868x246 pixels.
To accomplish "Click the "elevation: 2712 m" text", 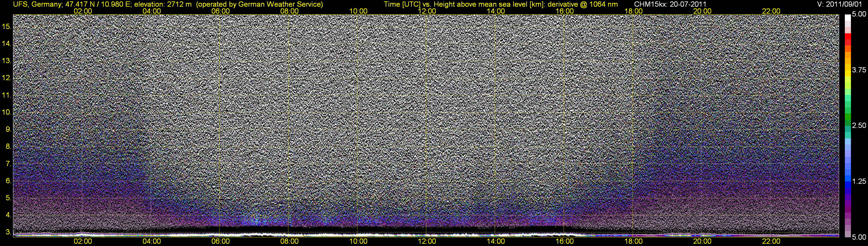I will click(163, 4).
